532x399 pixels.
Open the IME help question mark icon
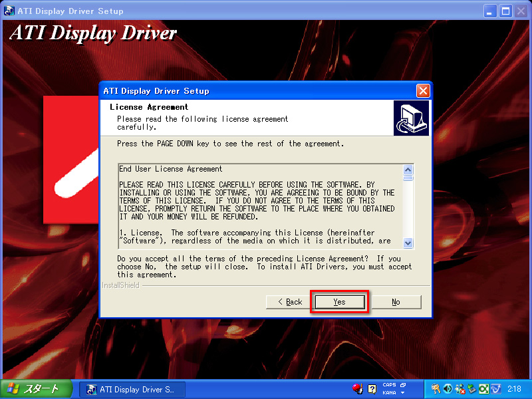pyautogui.click(x=372, y=389)
